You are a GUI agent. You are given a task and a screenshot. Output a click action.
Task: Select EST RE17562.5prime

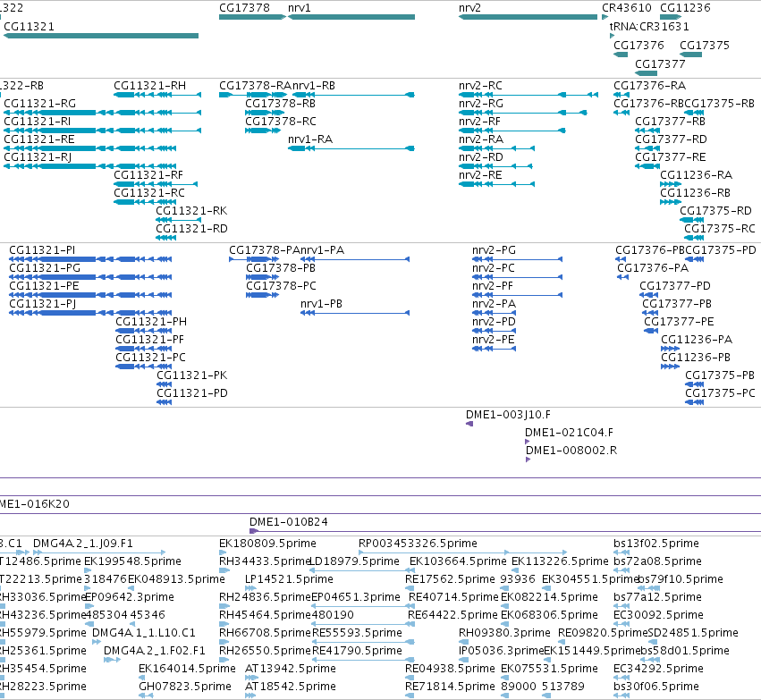coord(450,579)
